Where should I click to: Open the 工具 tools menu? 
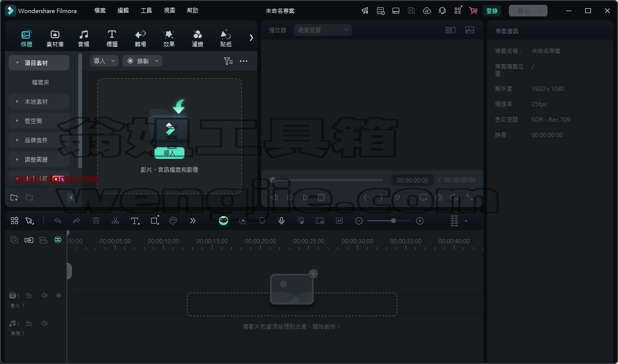(146, 11)
